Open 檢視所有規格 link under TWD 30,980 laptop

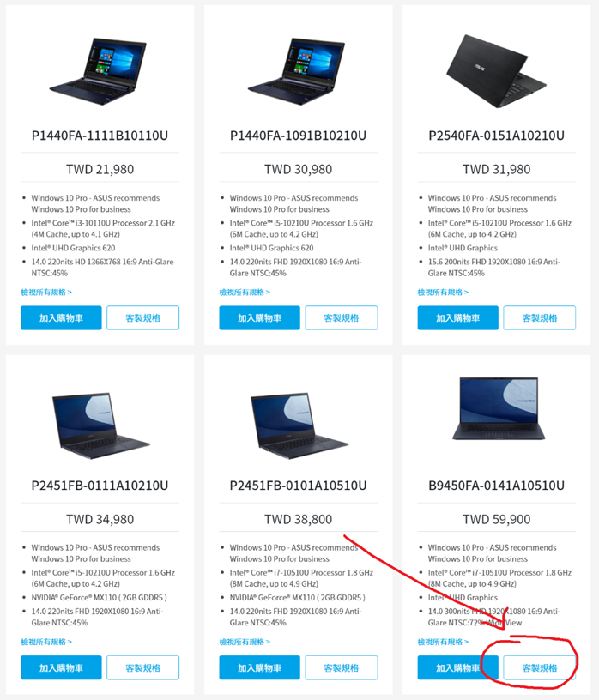(x=245, y=292)
